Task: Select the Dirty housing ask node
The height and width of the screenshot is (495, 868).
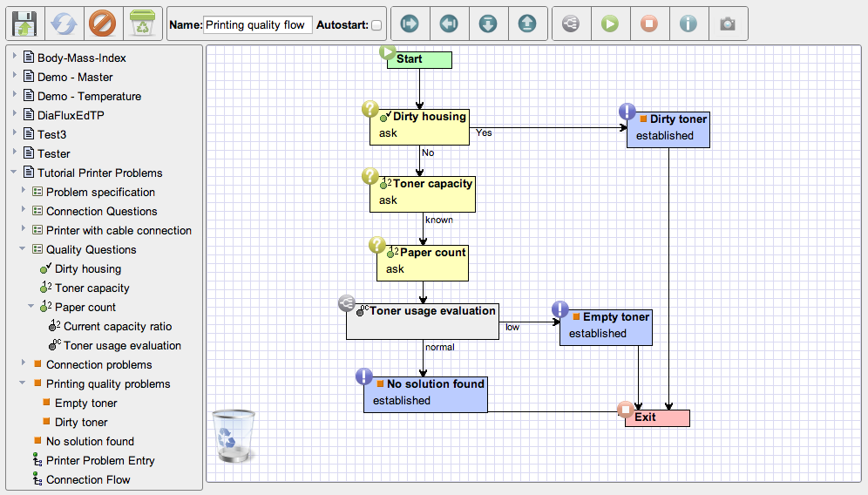Action: 419,126
